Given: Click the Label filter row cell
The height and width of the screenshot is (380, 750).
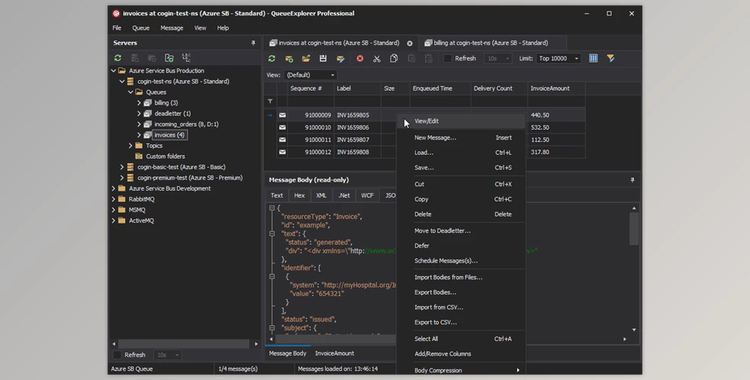Looking at the screenshot, I should point(357,101).
